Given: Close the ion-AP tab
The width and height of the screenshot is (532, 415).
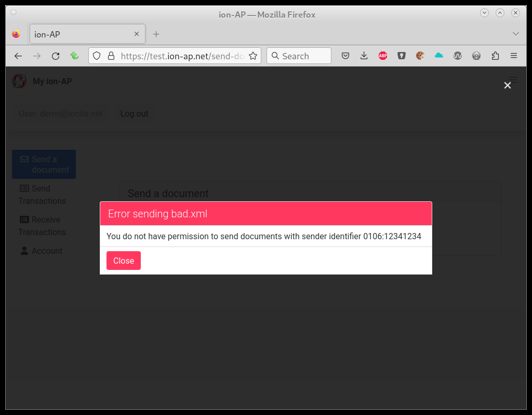Looking at the screenshot, I should [x=137, y=34].
